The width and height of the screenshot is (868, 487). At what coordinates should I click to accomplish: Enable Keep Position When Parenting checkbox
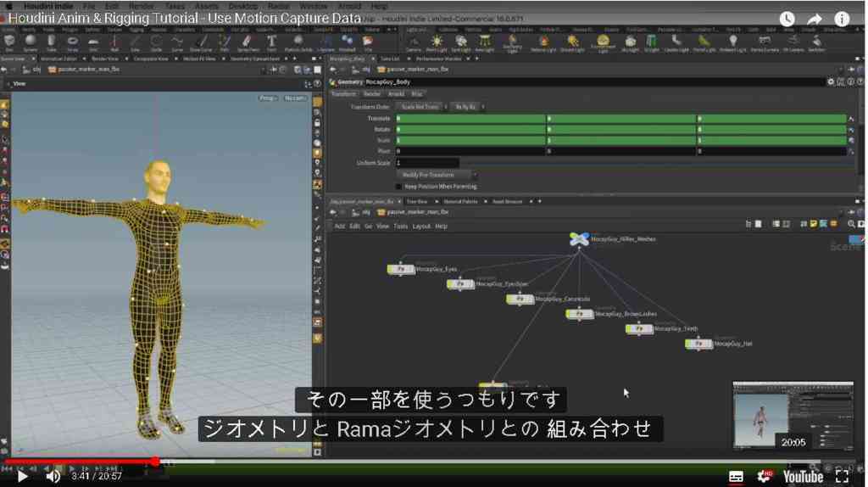(398, 187)
